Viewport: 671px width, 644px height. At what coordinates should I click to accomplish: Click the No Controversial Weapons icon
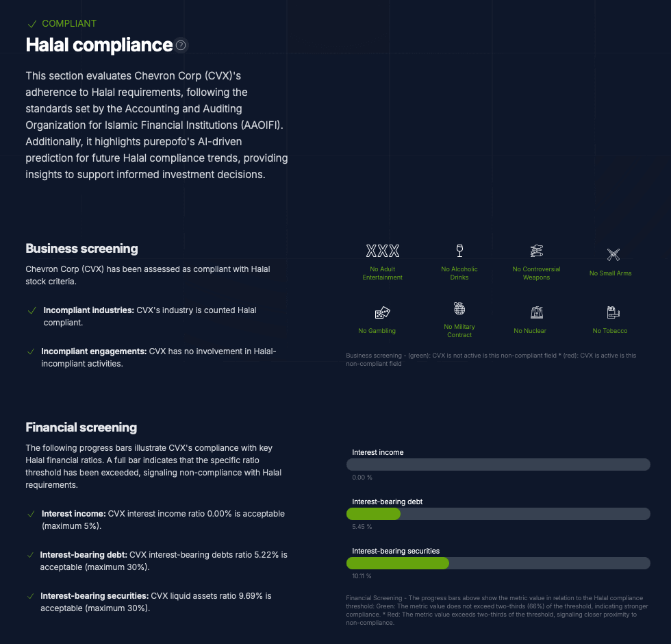click(536, 251)
